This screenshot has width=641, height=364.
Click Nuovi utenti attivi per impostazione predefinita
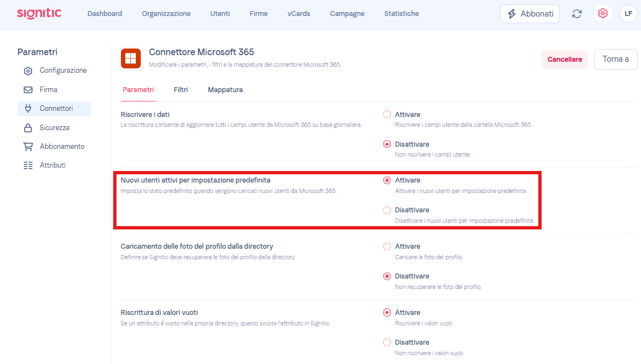point(195,180)
